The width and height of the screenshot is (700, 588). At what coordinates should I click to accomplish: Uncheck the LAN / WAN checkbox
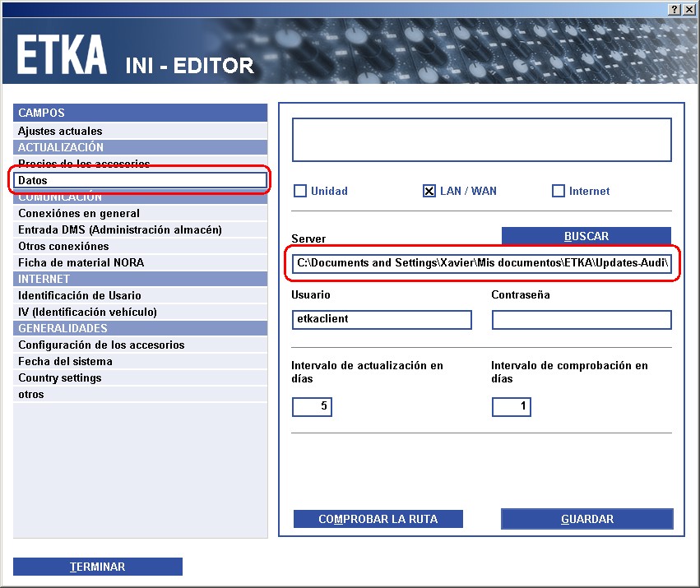pyautogui.click(x=429, y=191)
